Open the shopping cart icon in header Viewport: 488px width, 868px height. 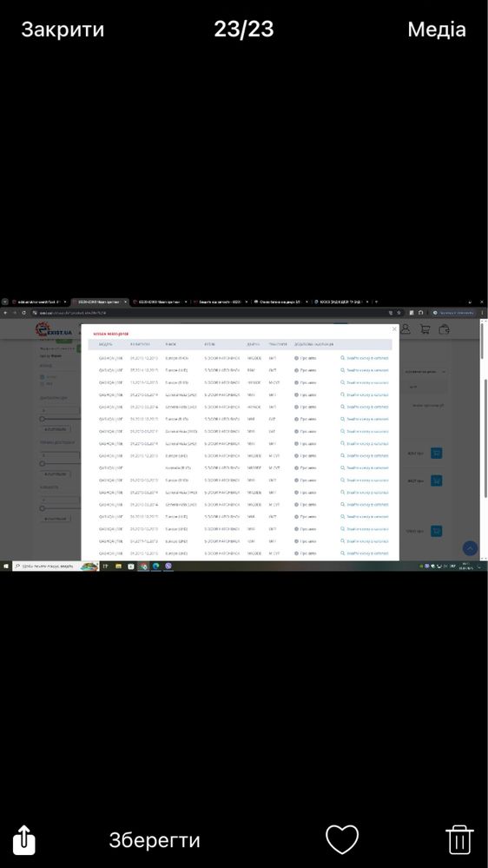(425, 329)
